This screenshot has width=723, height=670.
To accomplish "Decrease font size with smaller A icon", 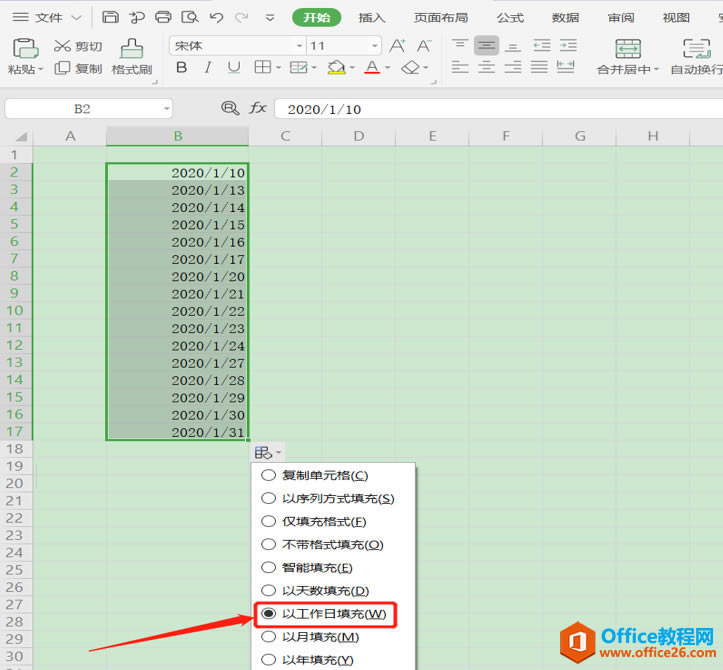I will 424,46.
